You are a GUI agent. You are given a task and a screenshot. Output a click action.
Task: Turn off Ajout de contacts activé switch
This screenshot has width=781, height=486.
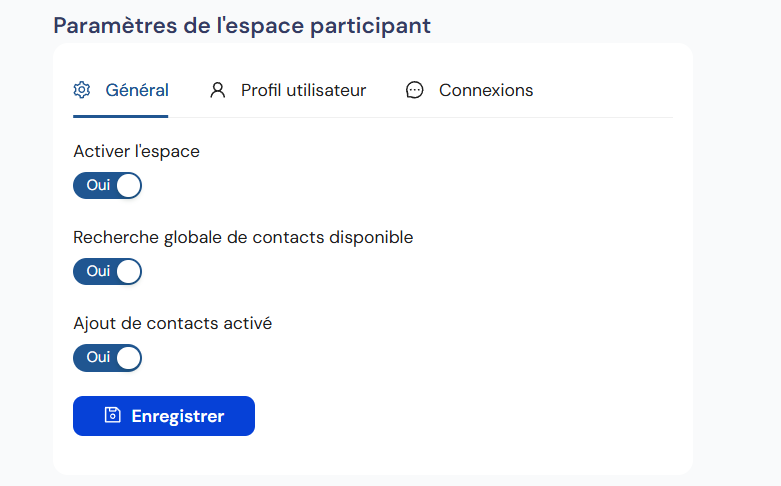coord(107,358)
